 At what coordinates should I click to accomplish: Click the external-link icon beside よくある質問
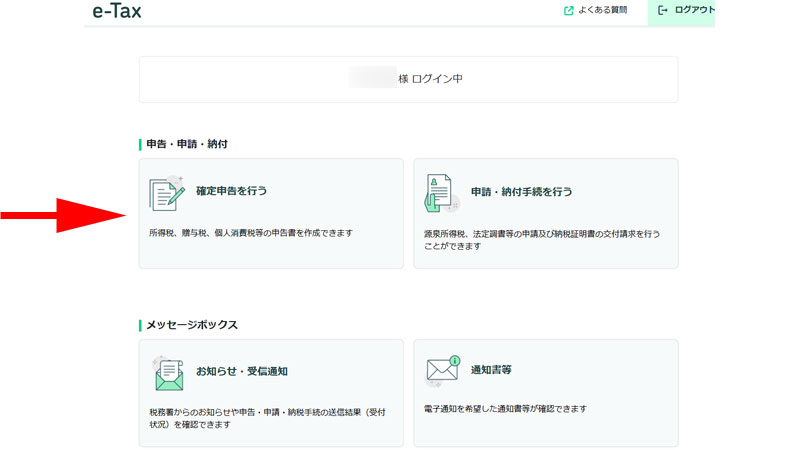[568, 11]
